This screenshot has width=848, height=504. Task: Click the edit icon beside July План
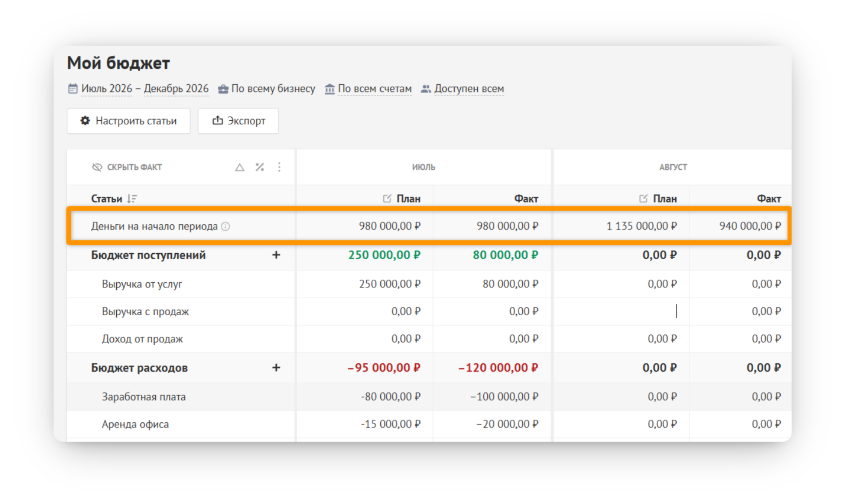pyautogui.click(x=387, y=199)
